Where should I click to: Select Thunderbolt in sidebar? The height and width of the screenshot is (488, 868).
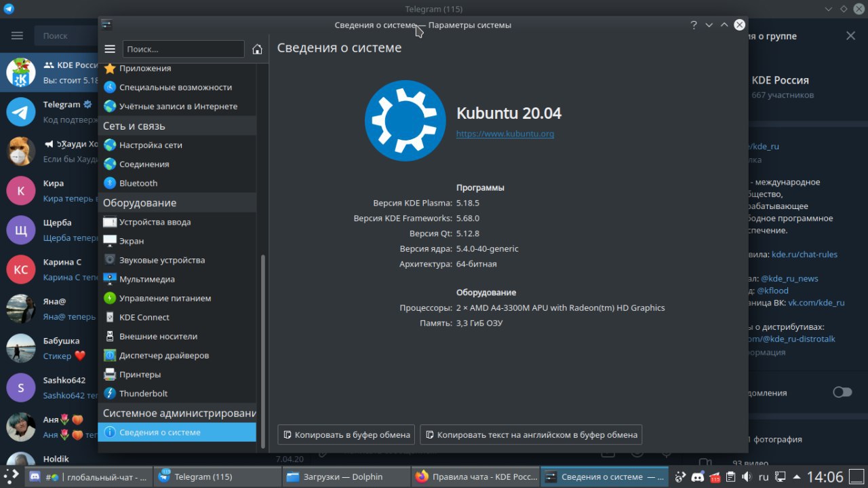click(178, 394)
